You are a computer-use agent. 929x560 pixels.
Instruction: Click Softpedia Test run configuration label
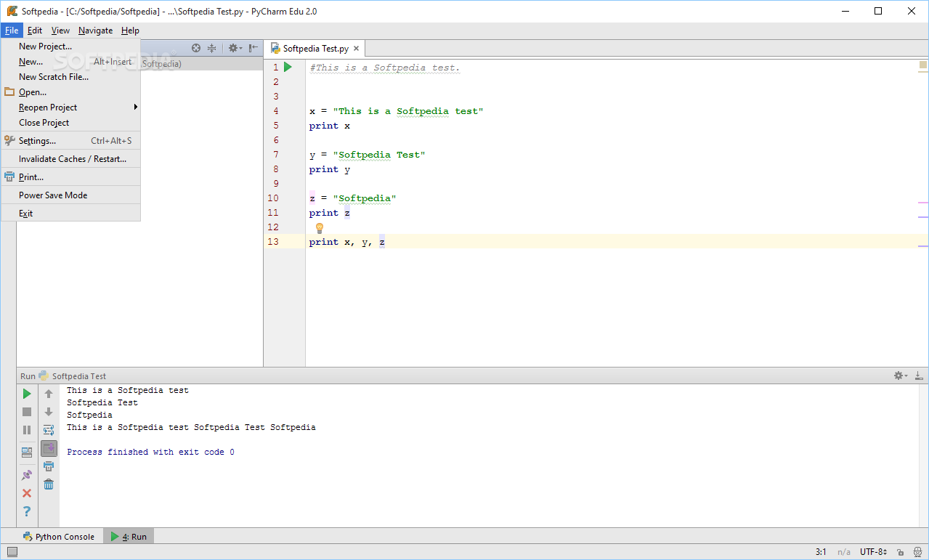(79, 376)
